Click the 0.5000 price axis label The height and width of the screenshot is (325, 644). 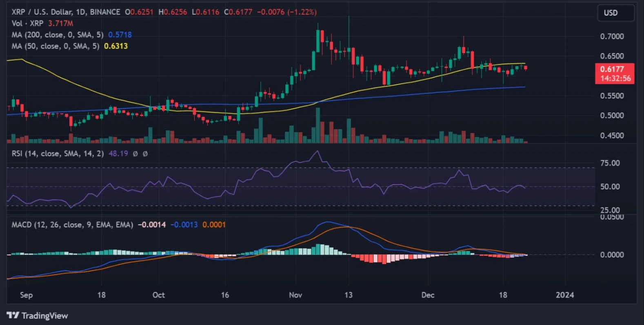click(612, 116)
